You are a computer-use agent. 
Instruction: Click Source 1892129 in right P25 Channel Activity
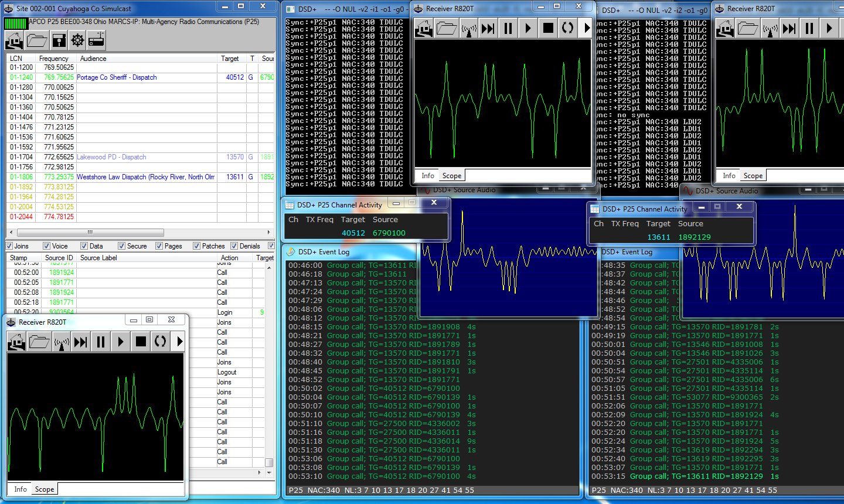click(x=695, y=237)
